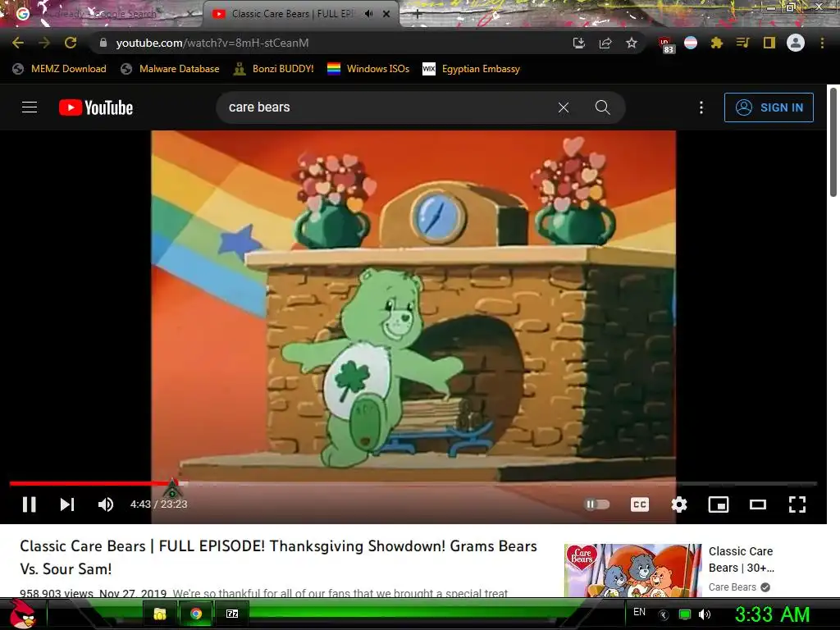Go to YouTube home via logo

pos(96,107)
